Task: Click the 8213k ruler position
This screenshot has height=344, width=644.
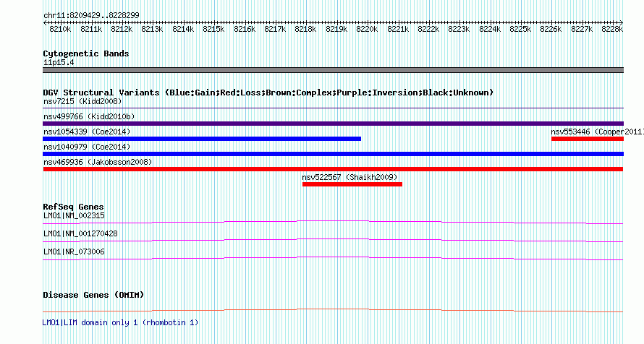Action: [152, 29]
